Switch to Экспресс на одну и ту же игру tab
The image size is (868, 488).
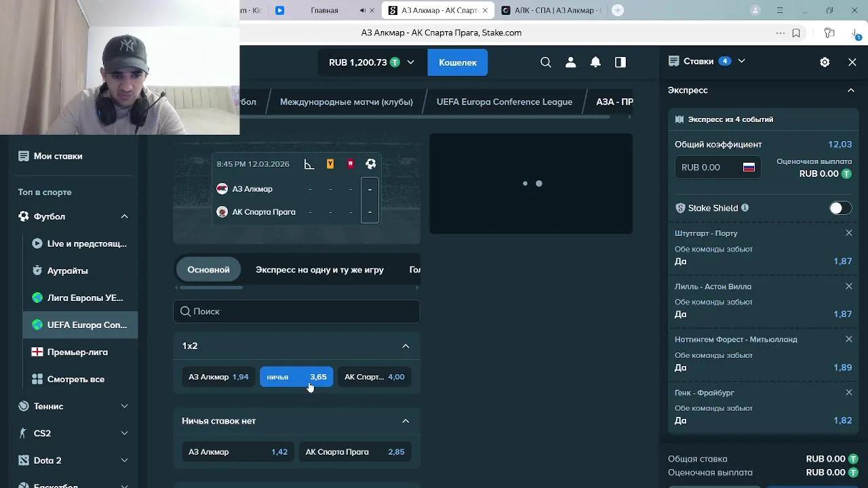pos(319,270)
